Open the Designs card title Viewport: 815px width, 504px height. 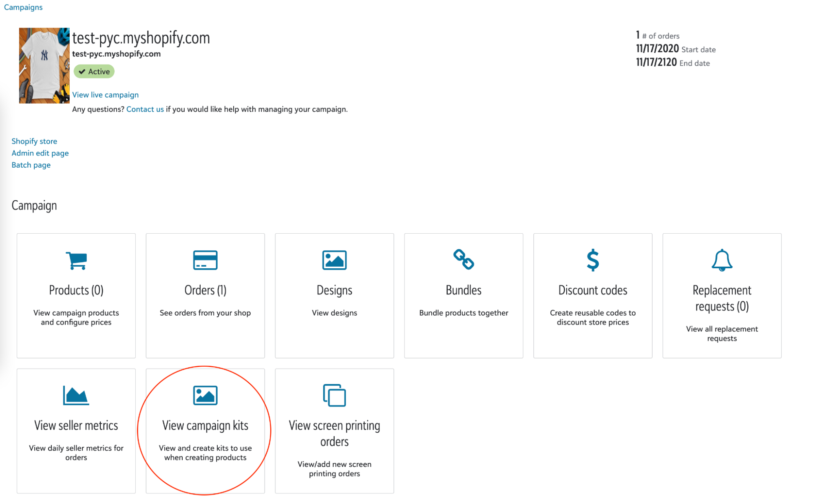click(334, 290)
